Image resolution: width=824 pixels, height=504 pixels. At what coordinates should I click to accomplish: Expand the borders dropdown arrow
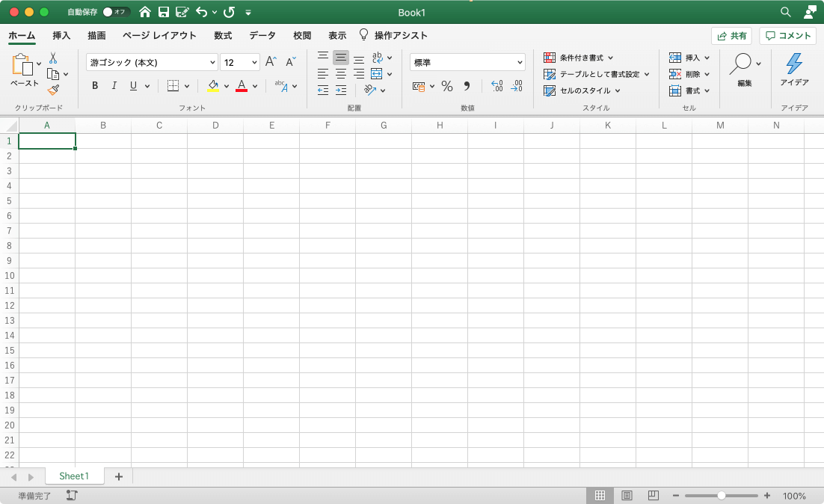186,86
